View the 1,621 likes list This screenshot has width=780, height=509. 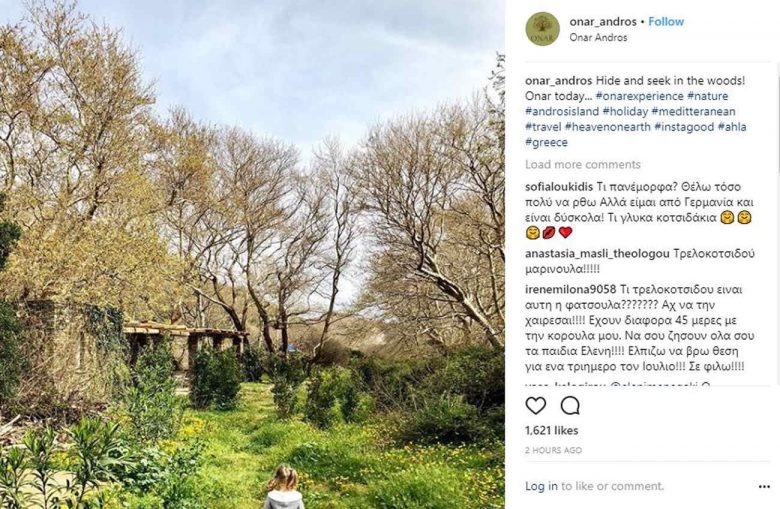tap(552, 430)
